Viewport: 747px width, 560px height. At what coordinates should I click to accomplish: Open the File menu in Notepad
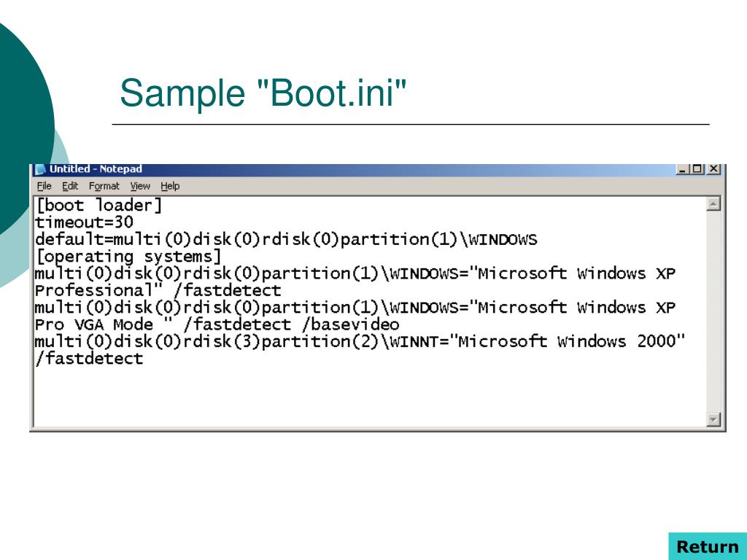pyautogui.click(x=44, y=186)
